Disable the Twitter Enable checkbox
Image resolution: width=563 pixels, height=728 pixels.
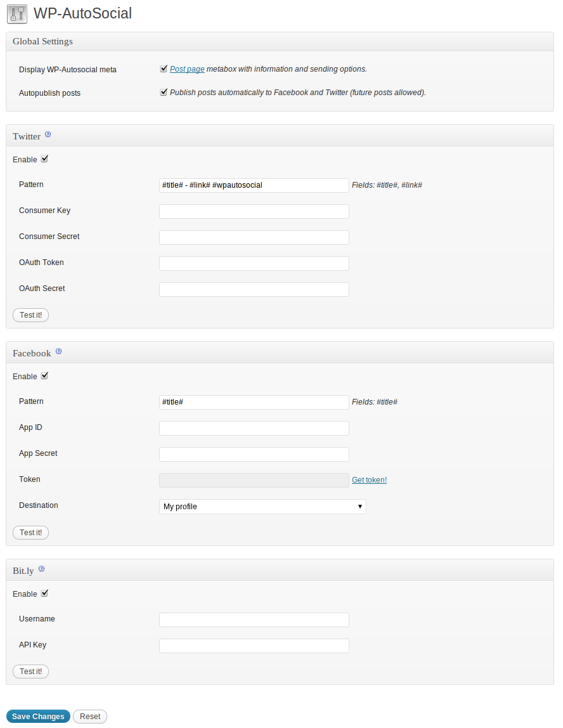click(44, 159)
